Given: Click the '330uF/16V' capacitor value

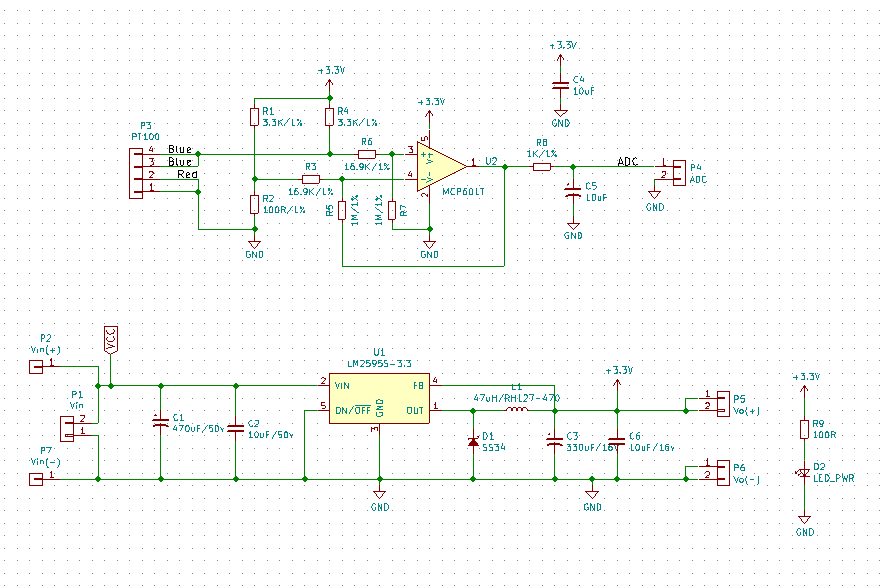Looking at the screenshot, I should [x=592, y=448].
